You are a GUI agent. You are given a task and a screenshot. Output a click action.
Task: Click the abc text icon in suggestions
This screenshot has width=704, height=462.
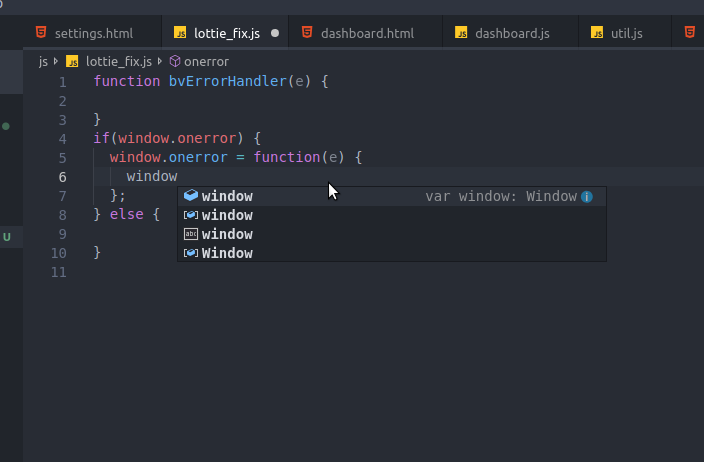point(191,234)
